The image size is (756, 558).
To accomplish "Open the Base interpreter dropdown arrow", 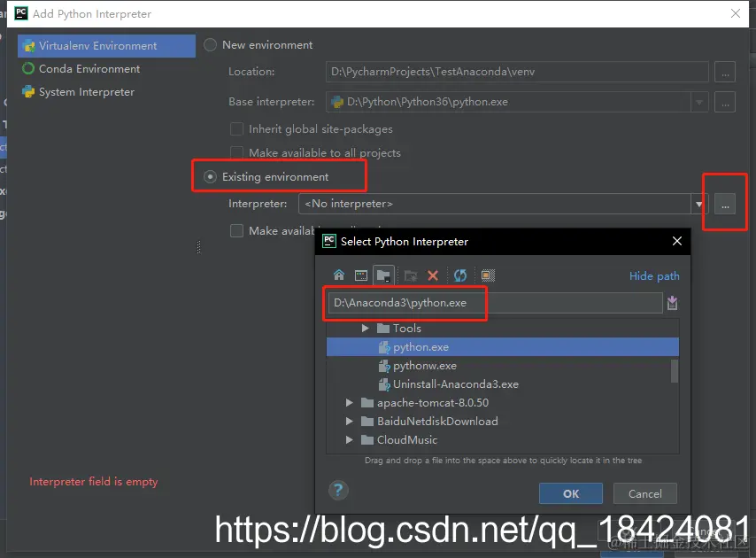I will tap(699, 102).
